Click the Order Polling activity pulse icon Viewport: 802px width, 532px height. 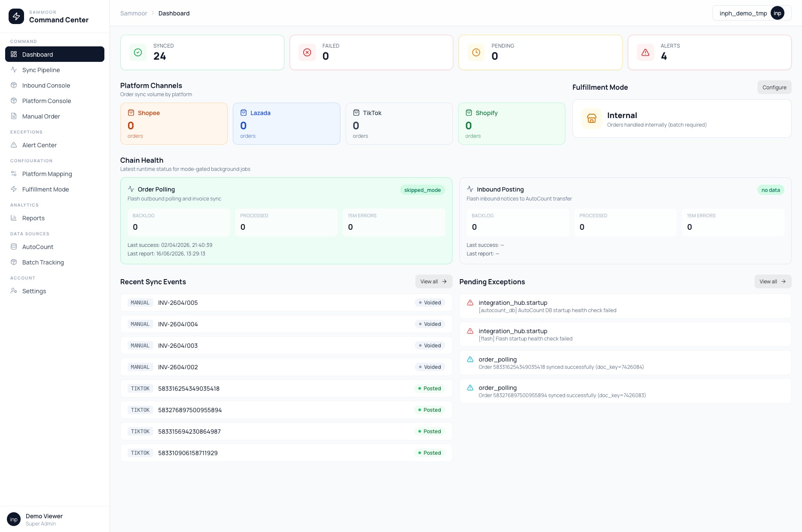coord(131,189)
